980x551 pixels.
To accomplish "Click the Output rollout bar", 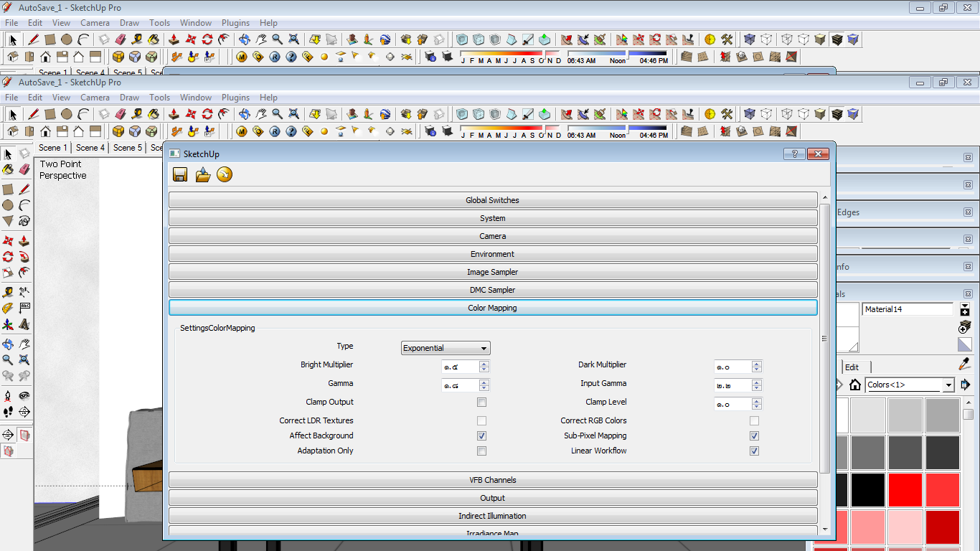I will pos(492,498).
